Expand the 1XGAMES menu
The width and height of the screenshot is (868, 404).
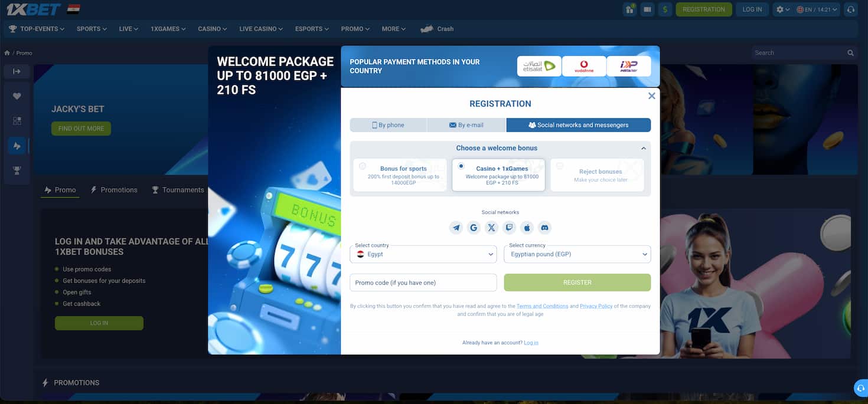[x=168, y=29]
